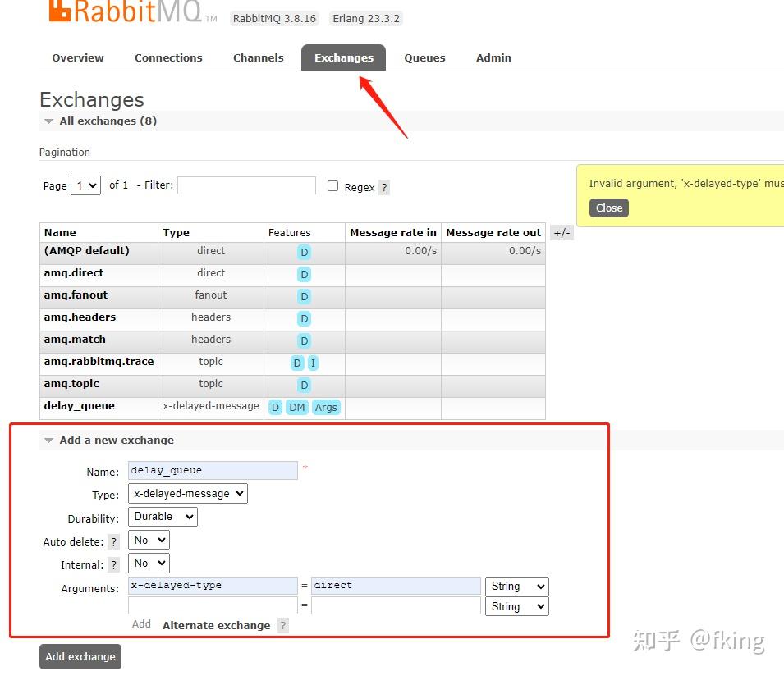Click inside the Filter text field
Image resolution: width=784 pixels, height=676 pixels.
pyautogui.click(x=246, y=185)
